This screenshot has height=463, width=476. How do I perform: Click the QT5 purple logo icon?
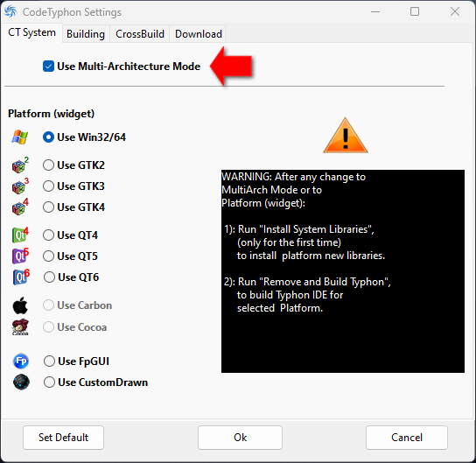point(20,256)
